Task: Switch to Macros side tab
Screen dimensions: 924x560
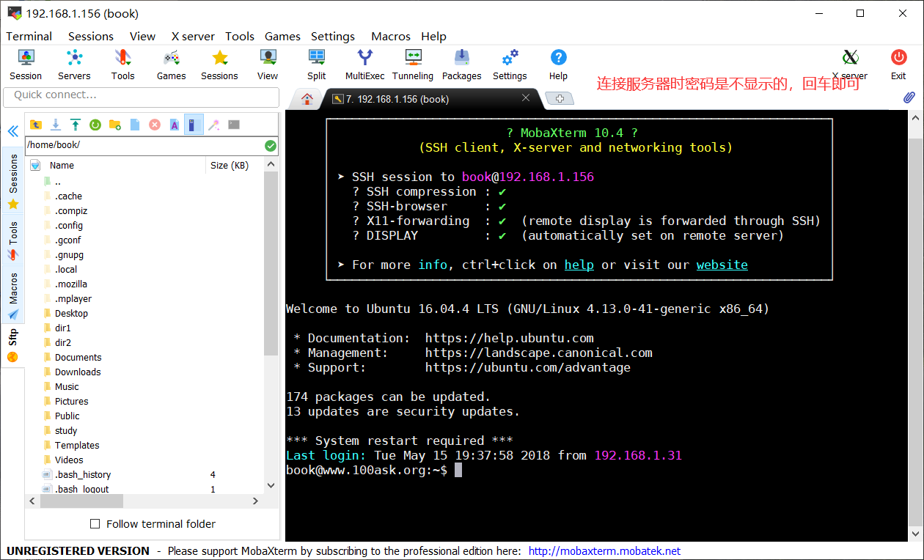Action: coord(12,295)
